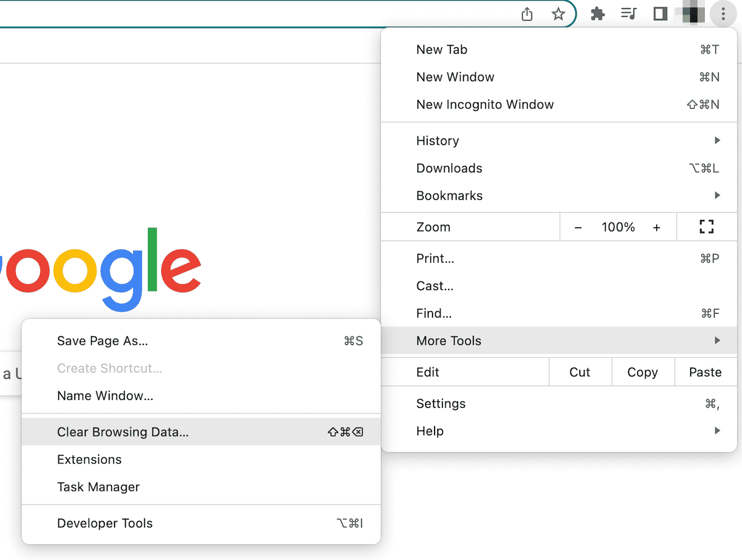
Task: Bookmark this page via the star icon
Action: click(x=559, y=14)
